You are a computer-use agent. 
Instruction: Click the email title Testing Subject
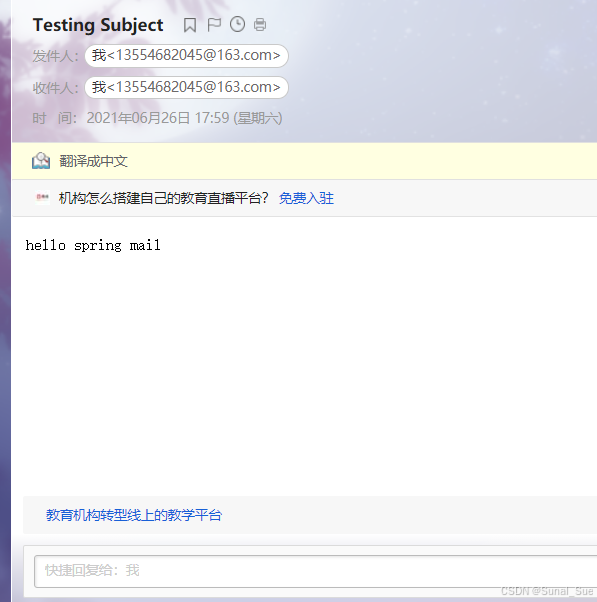click(x=98, y=25)
